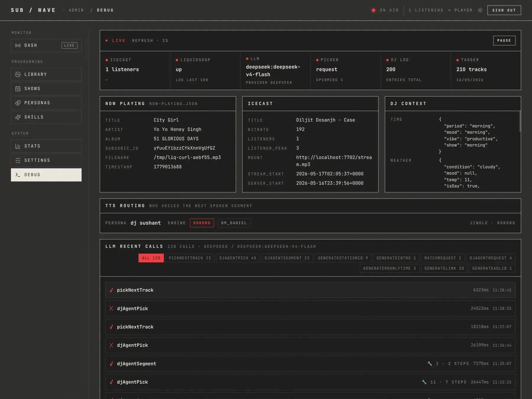Screen dimensions: 532x399
Task: Open the Stats page
Action: click(x=46, y=146)
